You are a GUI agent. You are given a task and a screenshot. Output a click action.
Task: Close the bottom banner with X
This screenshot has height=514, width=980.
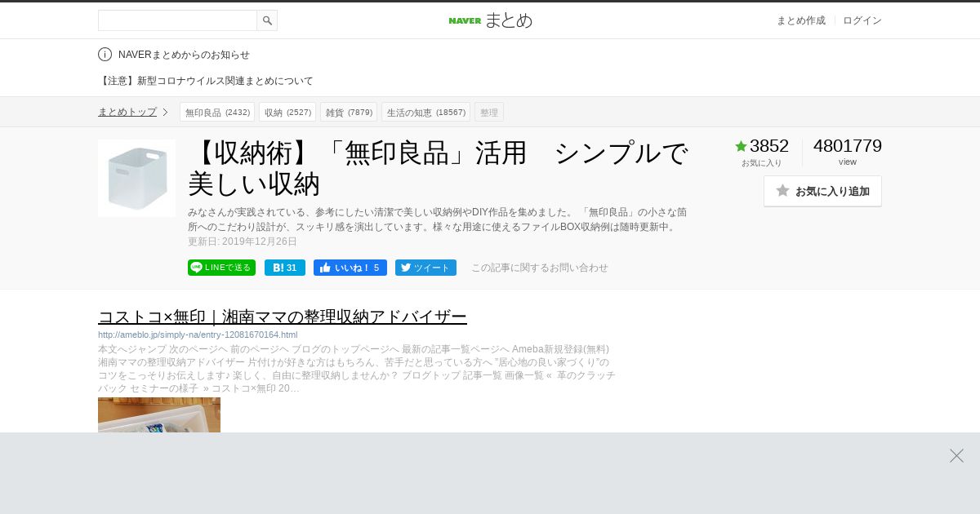(956, 455)
